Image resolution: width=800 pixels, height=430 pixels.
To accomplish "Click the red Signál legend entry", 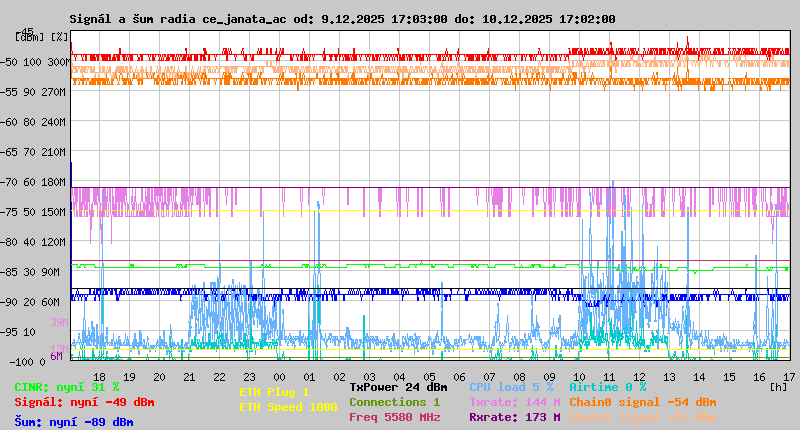I will pyautogui.click(x=84, y=402).
